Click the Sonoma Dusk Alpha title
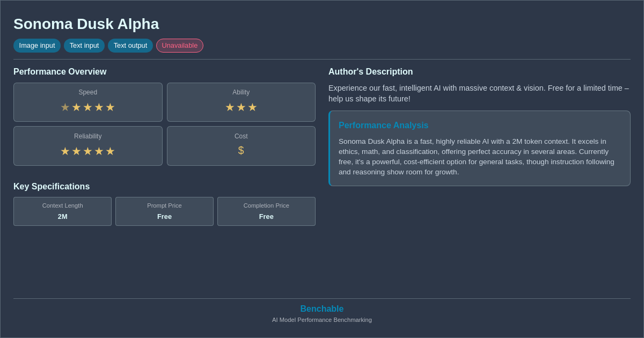This screenshot has width=644, height=338. [x=86, y=24]
